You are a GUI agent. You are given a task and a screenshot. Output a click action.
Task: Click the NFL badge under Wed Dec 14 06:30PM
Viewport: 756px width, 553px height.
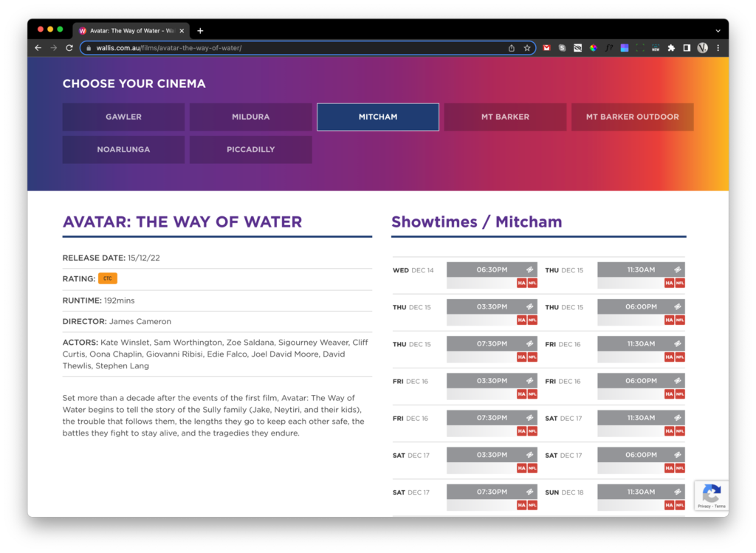[532, 283]
